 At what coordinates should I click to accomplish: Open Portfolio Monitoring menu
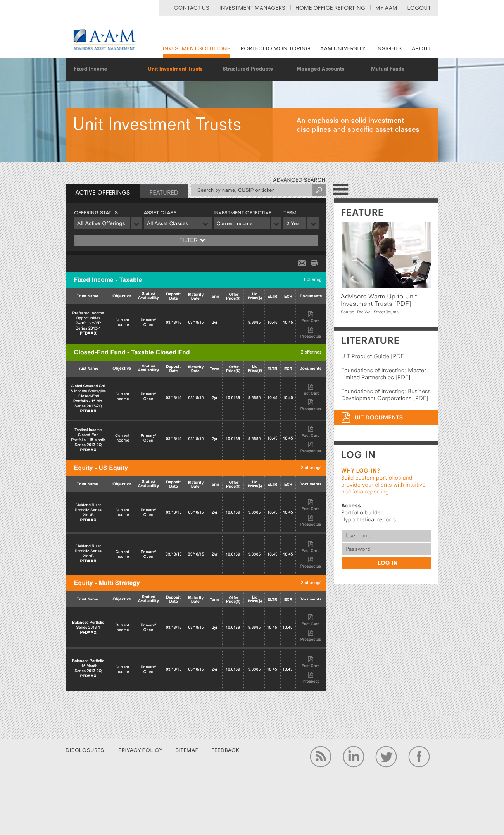click(275, 48)
